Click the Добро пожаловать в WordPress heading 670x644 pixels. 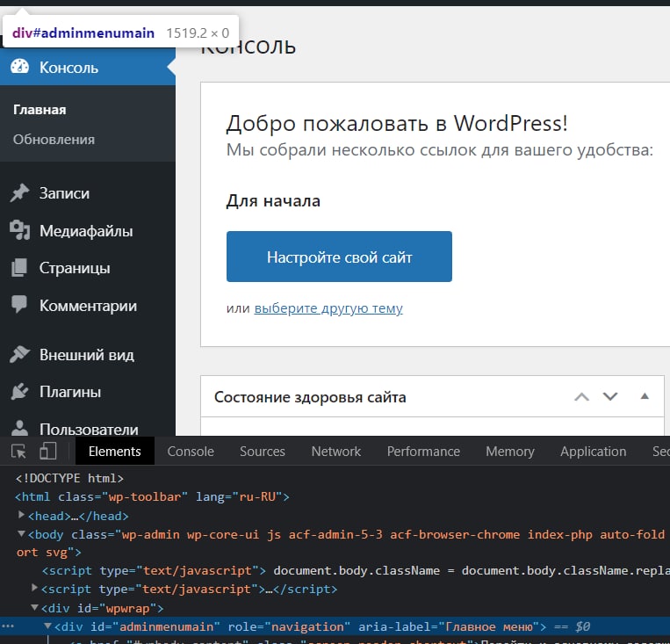click(x=397, y=123)
